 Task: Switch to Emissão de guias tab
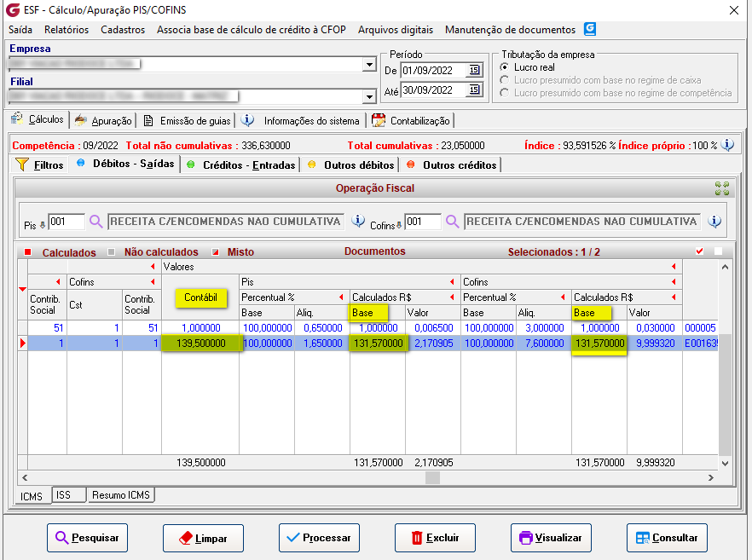187,121
